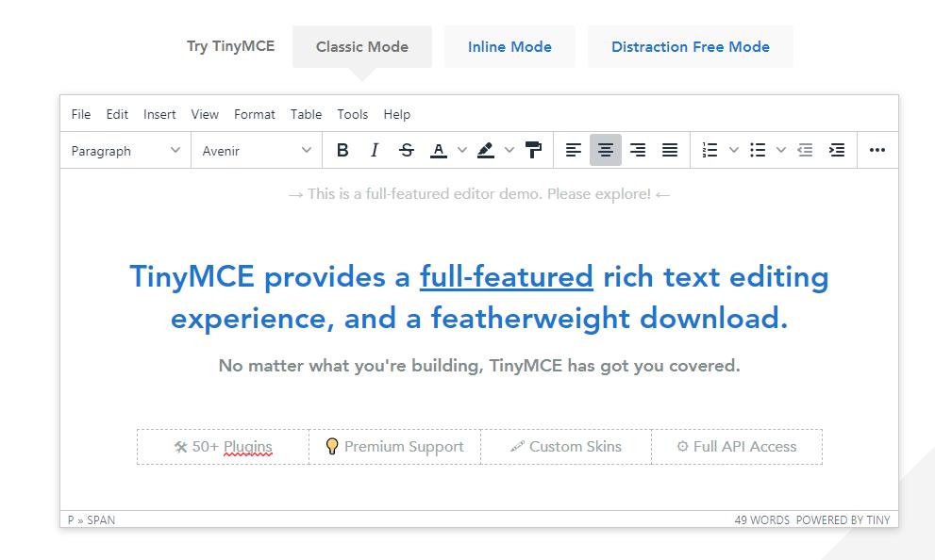Justify the text alignment
The width and height of the screenshot is (935, 560).
click(670, 150)
